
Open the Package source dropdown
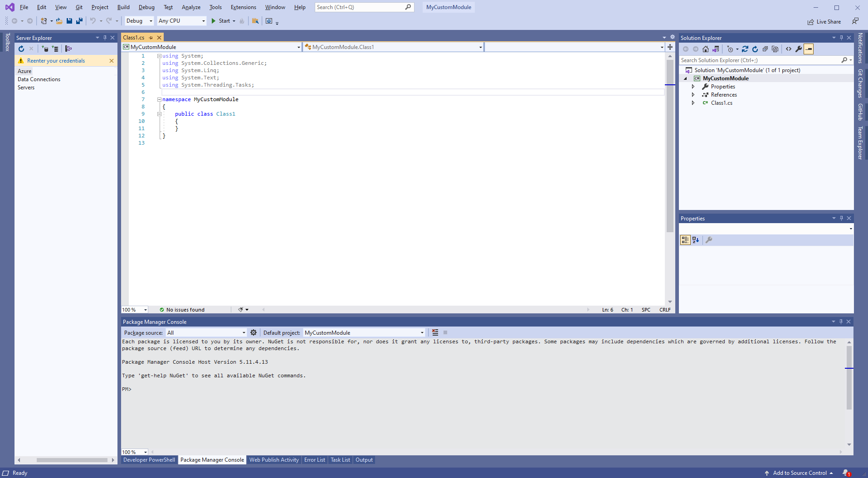(206, 332)
